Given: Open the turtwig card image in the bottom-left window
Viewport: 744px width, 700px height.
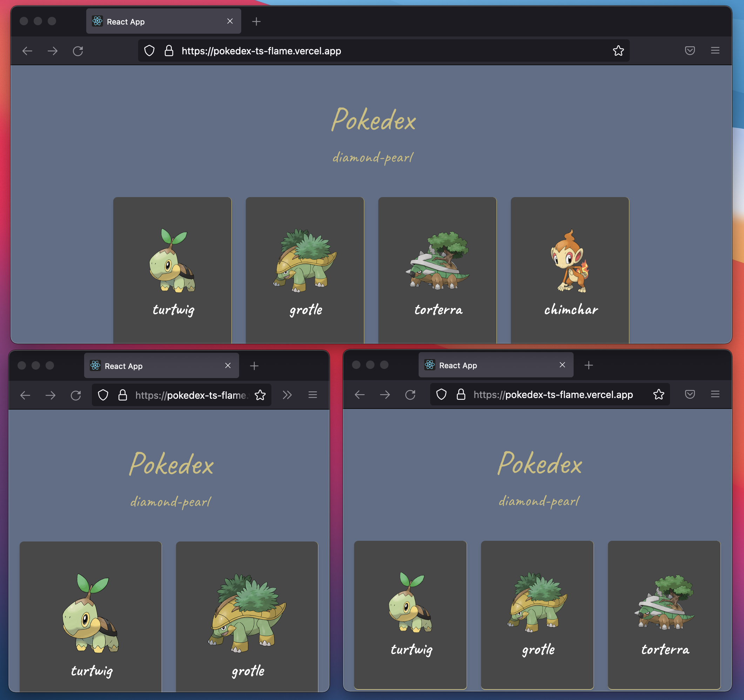Looking at the screenshot, I should pos(90,613).
